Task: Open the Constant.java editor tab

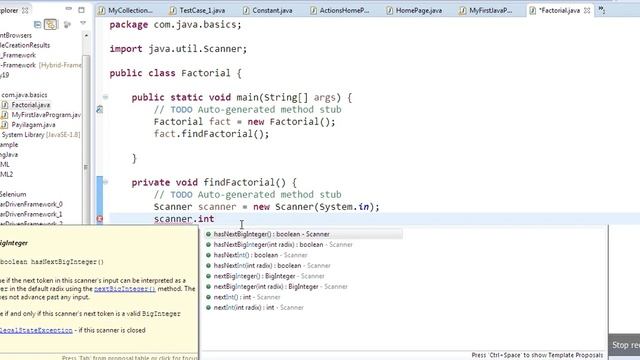Action: [268, 11]
